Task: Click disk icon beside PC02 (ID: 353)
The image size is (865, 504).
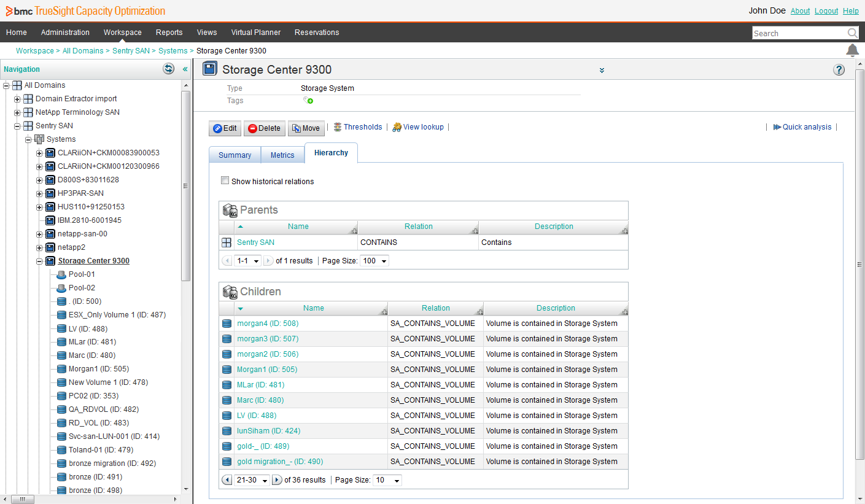Action: click(x=61, y=396)
